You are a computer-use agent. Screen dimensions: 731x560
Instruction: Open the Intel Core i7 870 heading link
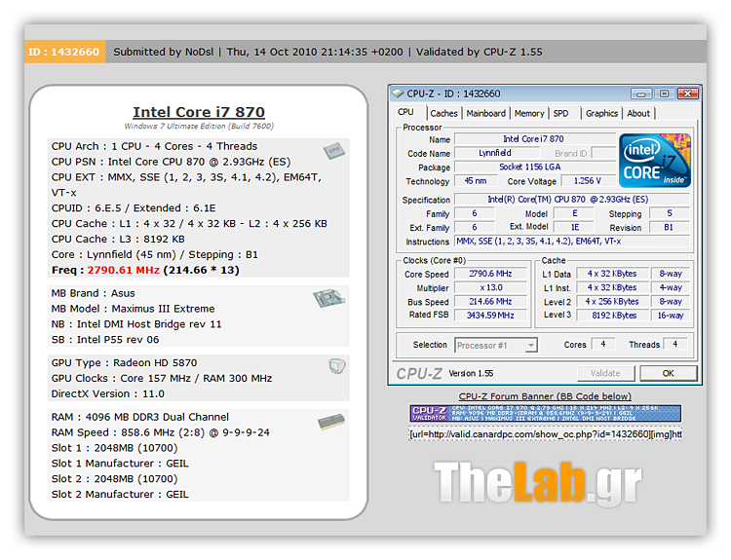coord(199,112)
